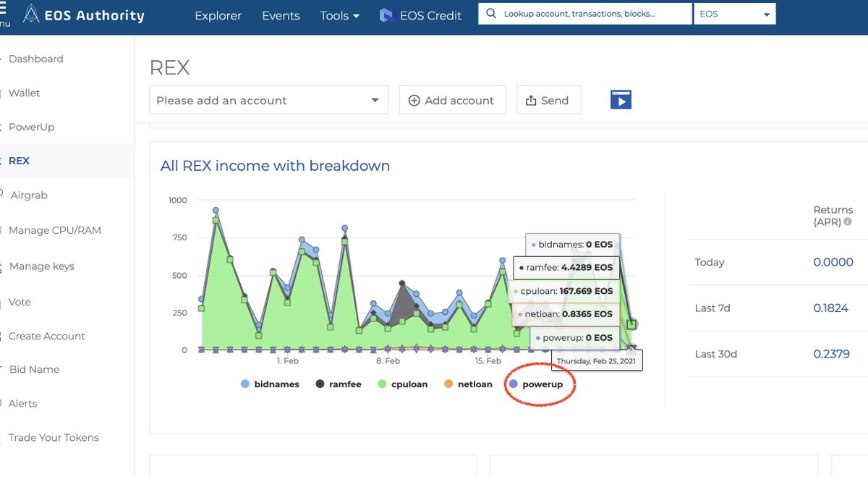Click the REX page title
The width and height of the screenshot is (868, 477).
pos(169,68)
